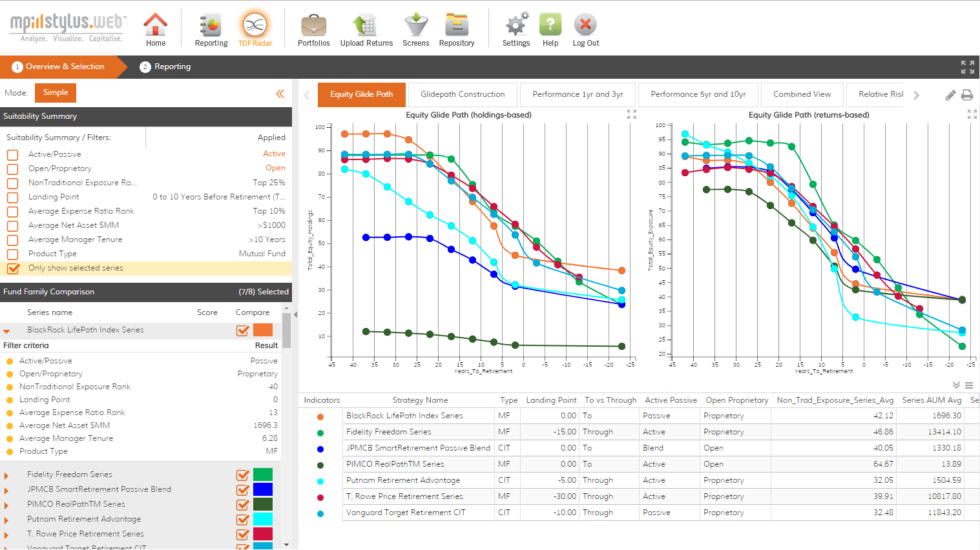
Task: Enable the NonTraditional Exposure filter checkbox
Action: [x=12, y=183]
